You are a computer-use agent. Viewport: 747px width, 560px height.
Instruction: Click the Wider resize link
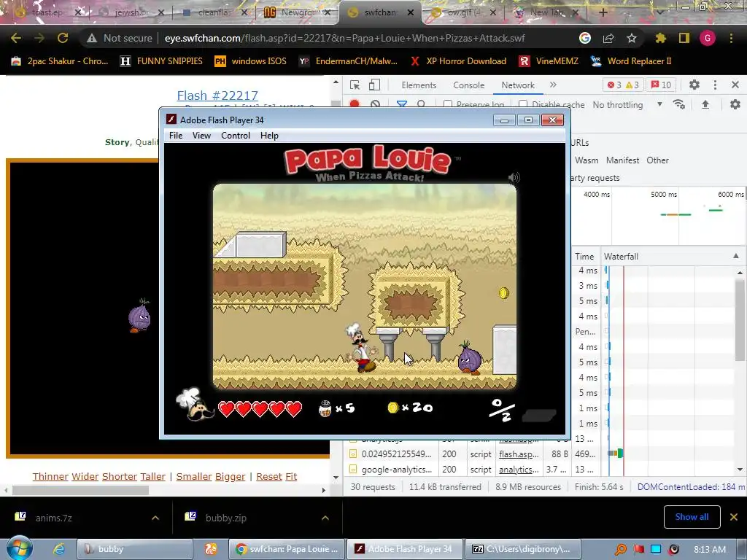(85, 477)
